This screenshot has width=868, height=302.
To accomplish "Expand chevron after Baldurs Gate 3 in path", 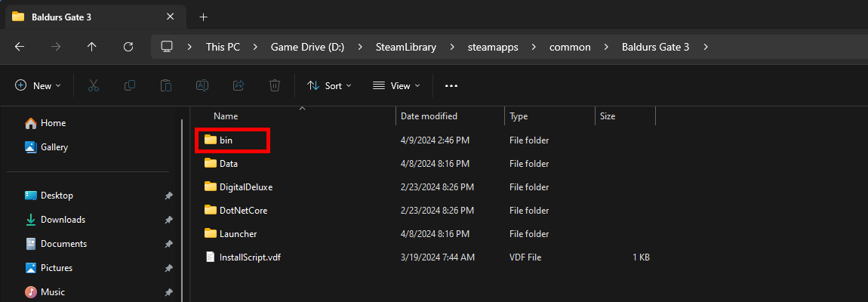I will 705,47.
